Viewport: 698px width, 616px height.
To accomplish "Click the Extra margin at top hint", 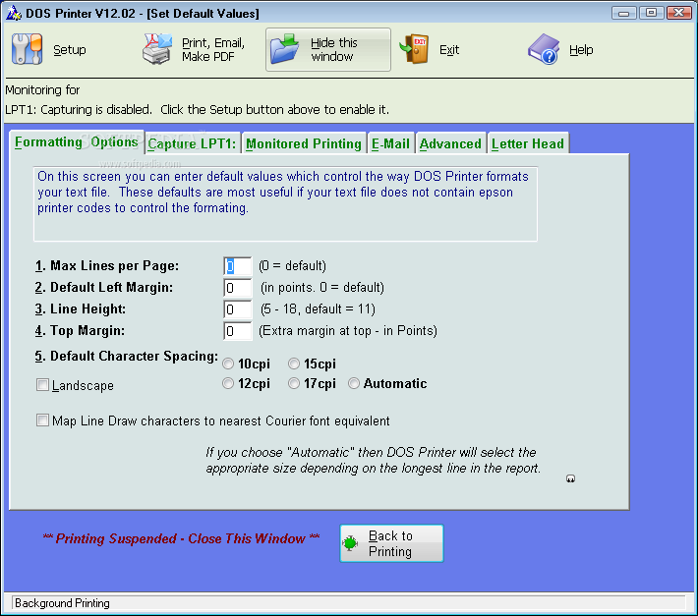I will tap(348, 330).
